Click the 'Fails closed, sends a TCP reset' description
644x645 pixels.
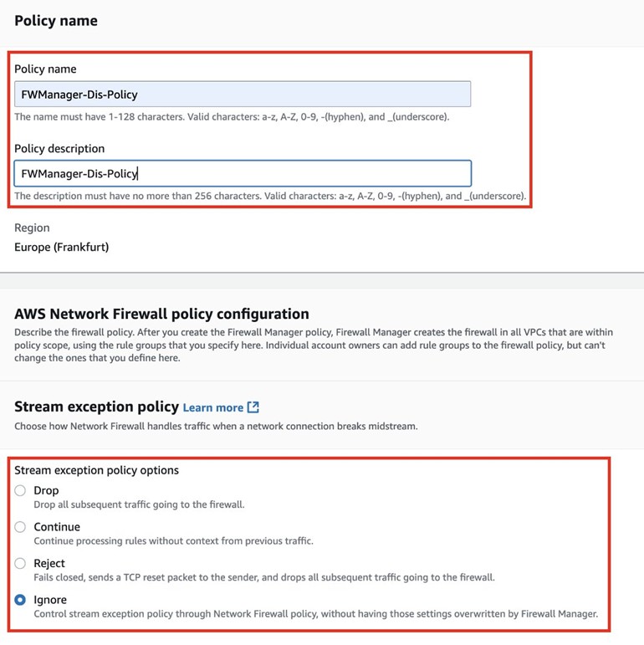(264, 577)
